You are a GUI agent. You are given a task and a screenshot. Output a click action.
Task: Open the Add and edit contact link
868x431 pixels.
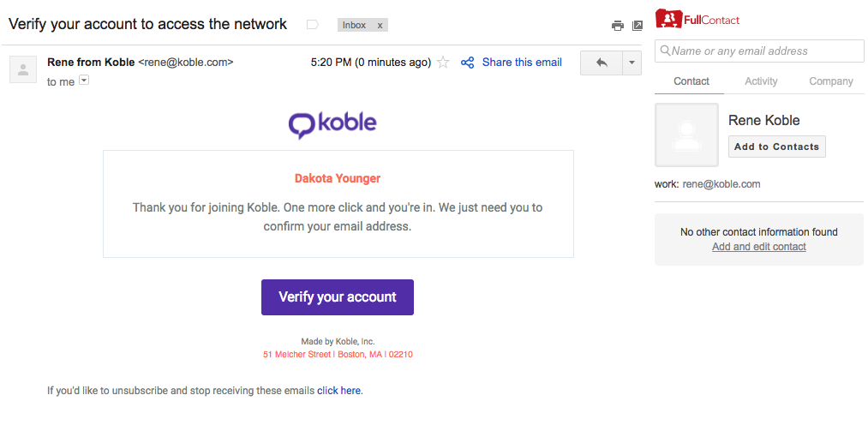coord(759,247)
